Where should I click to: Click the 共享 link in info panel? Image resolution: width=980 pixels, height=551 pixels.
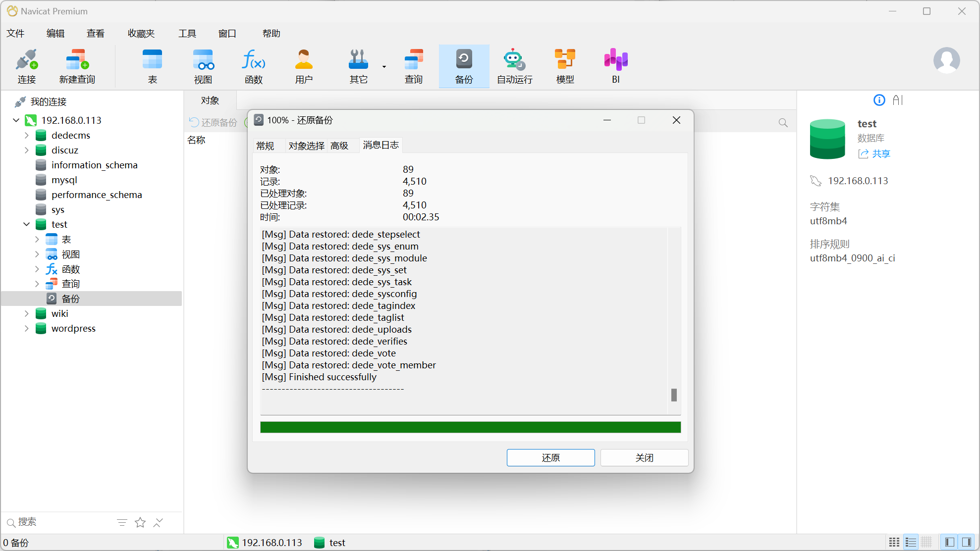[x=874, y=154]
